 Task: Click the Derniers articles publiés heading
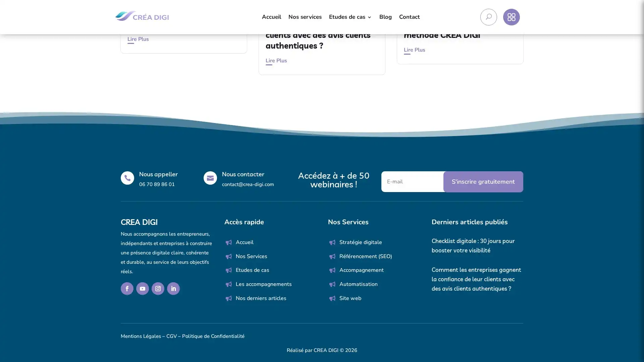point(469,222)
